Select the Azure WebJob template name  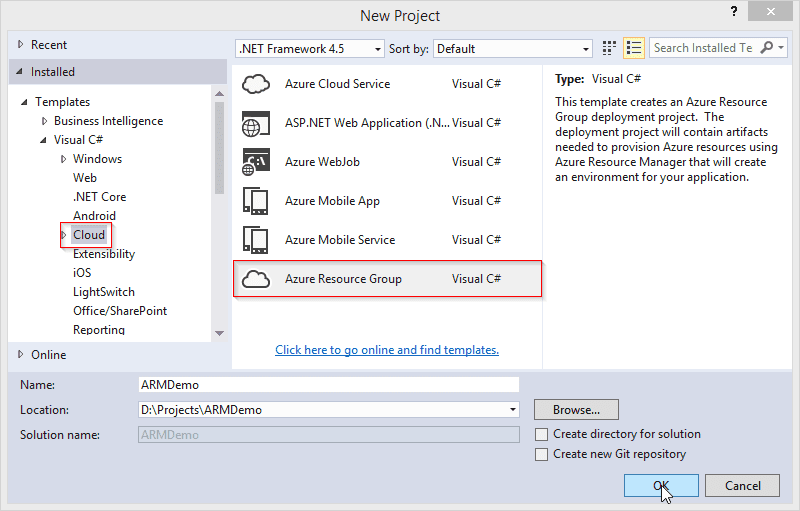click(322, 162)
